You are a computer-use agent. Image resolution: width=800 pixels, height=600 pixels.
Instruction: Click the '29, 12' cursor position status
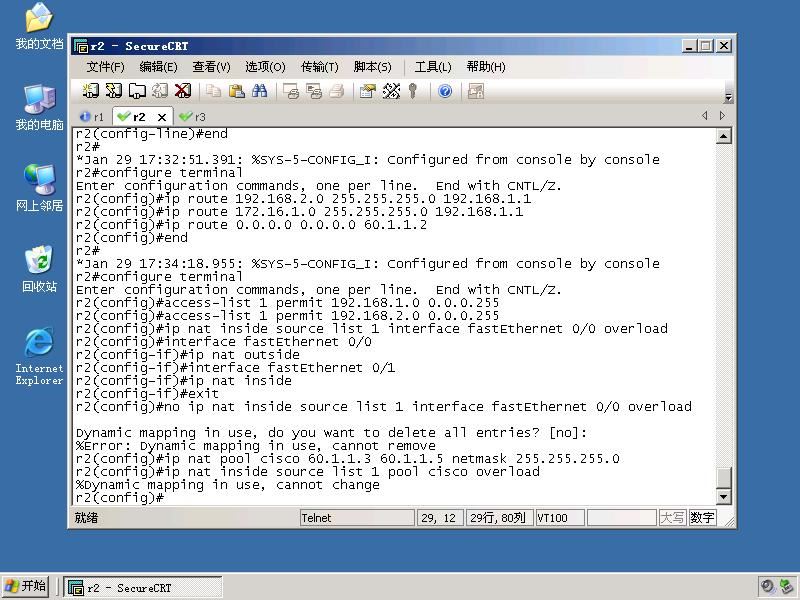pyautogui.click(x=440, y=518)
